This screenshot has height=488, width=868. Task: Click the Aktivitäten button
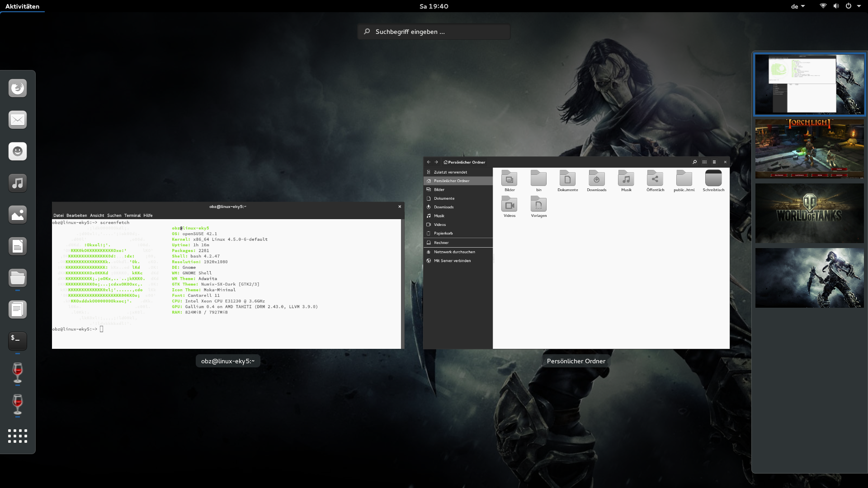pos(22,6)
